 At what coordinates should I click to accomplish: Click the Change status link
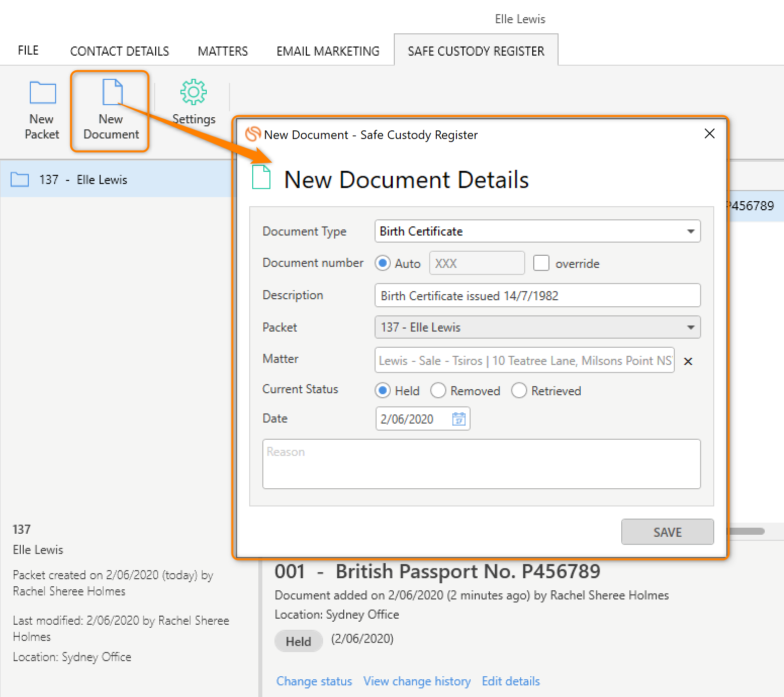313,681
